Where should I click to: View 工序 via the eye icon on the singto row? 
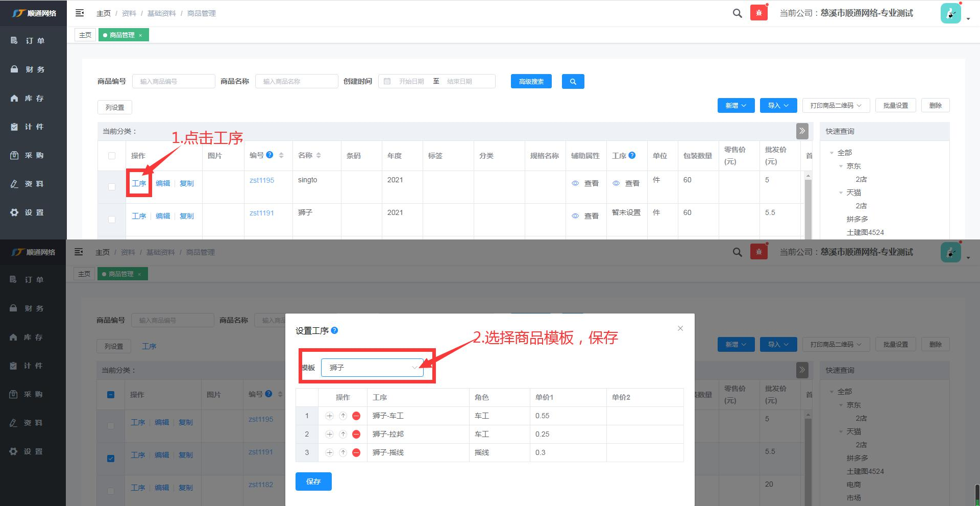(x=616, y=183)
